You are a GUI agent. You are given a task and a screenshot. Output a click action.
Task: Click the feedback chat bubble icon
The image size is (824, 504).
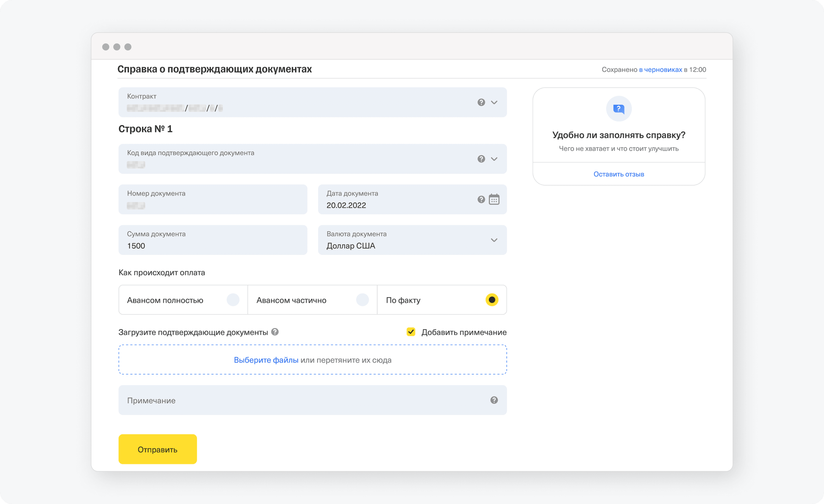pos(619,109)
